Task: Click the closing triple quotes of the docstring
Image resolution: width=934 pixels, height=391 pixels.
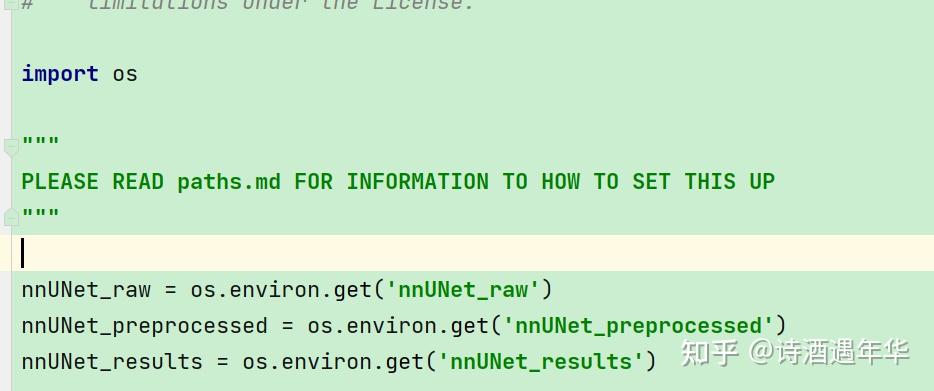Action: pos(41,213)
